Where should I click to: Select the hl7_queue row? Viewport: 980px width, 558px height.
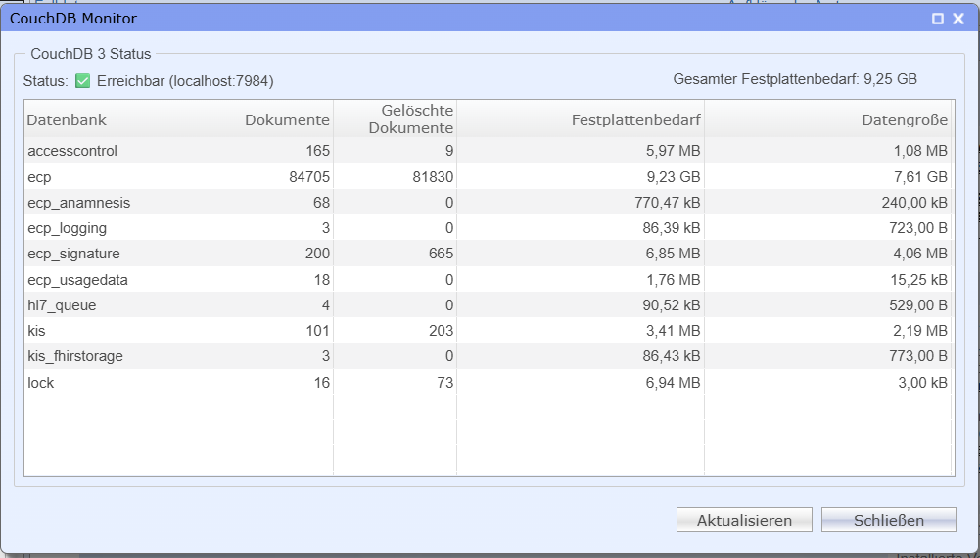click(488, 304)
